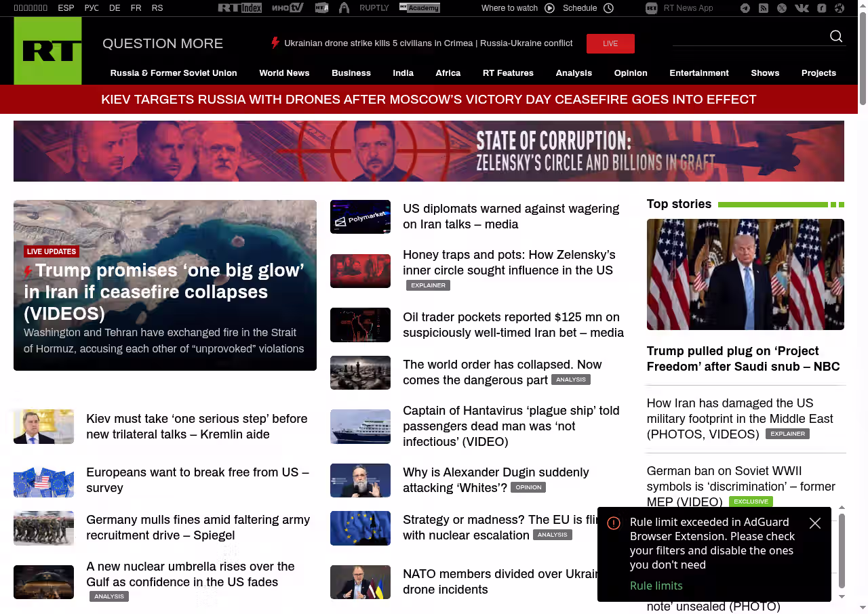Open the search magnifier icon
868x614 pixels.
[x=836, y=37]
